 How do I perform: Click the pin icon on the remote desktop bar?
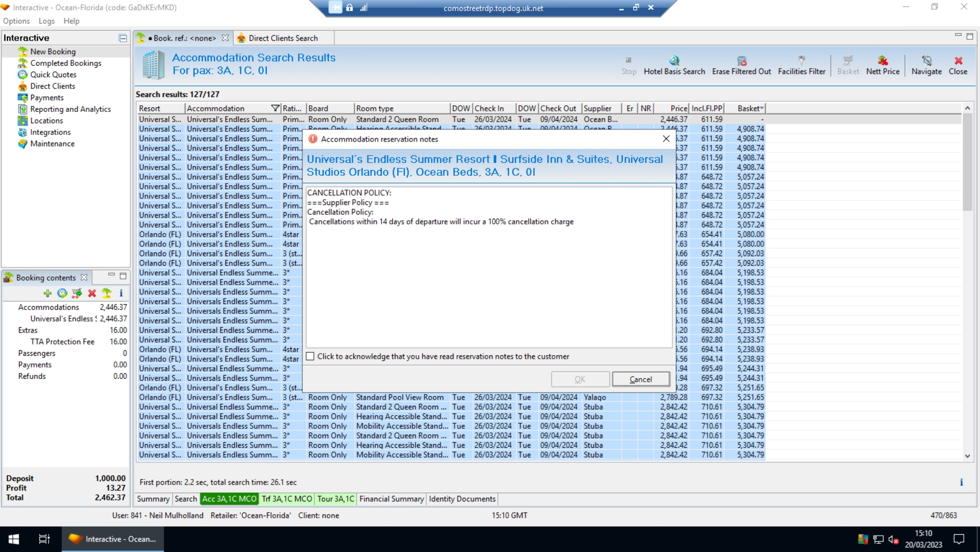tap(335, 8)
